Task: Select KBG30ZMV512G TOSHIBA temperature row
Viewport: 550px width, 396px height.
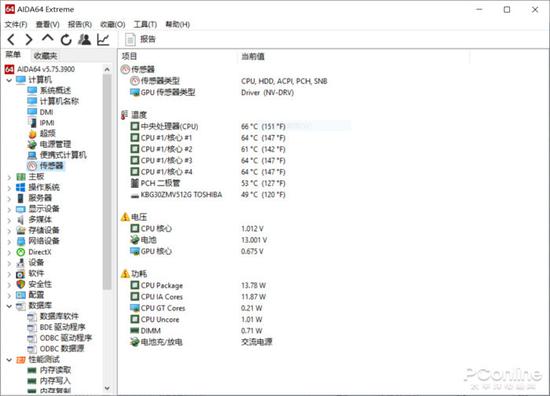Action: click(x=208, y=195)
